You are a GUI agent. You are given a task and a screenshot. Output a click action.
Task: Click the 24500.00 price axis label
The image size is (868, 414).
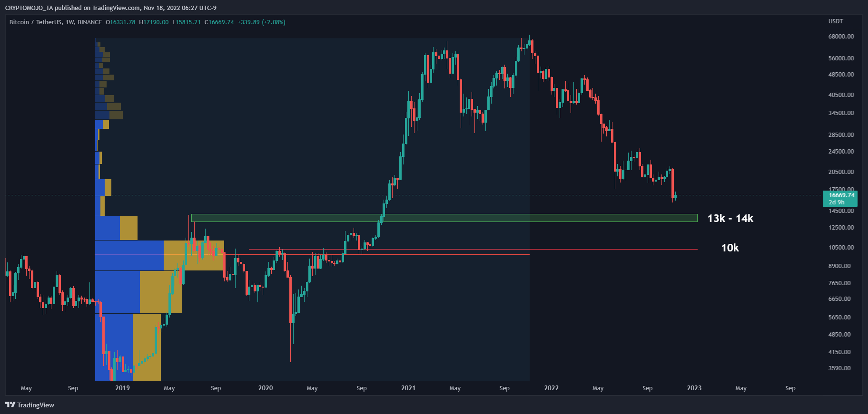tap(841, 152)
